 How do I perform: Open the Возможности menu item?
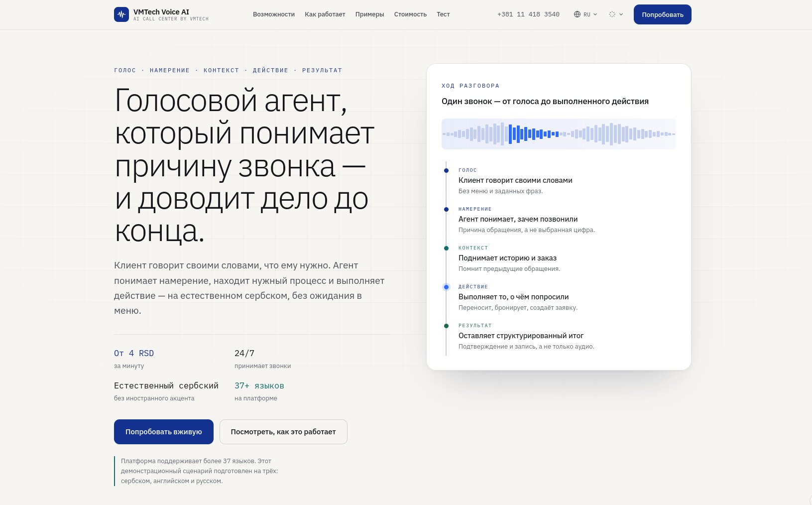274,14
